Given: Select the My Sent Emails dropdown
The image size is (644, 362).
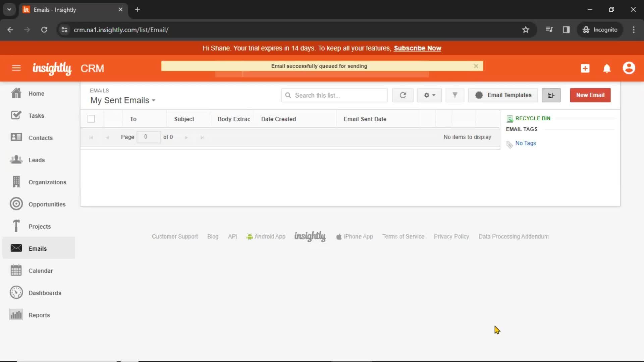Looking at the screenshot, I should click(123, 100).
